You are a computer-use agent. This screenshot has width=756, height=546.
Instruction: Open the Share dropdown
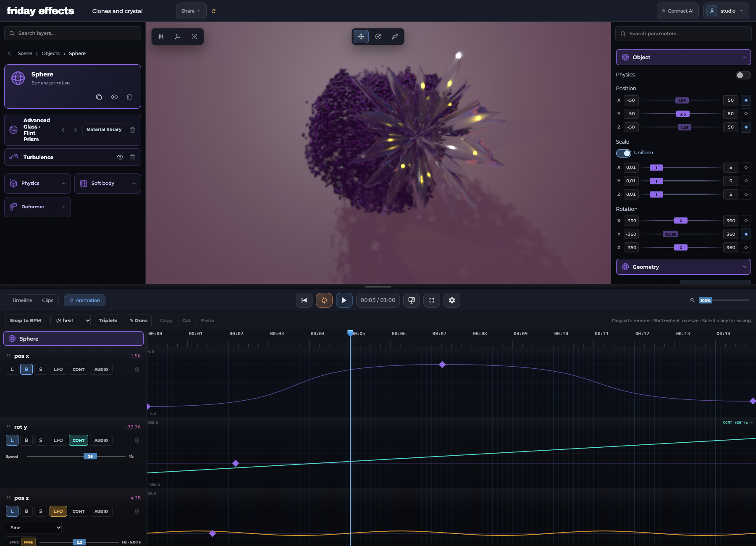coord(191,11)
